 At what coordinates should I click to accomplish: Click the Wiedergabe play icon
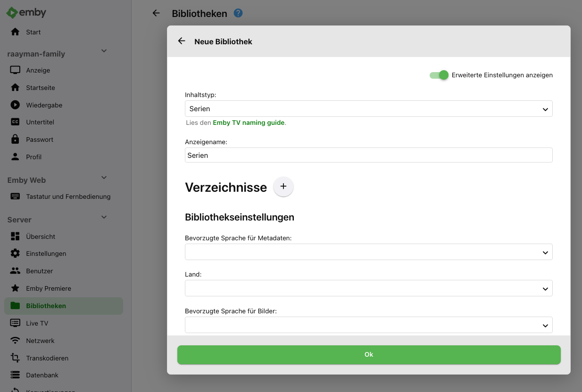pyautogui.click(x=15, y=105)
